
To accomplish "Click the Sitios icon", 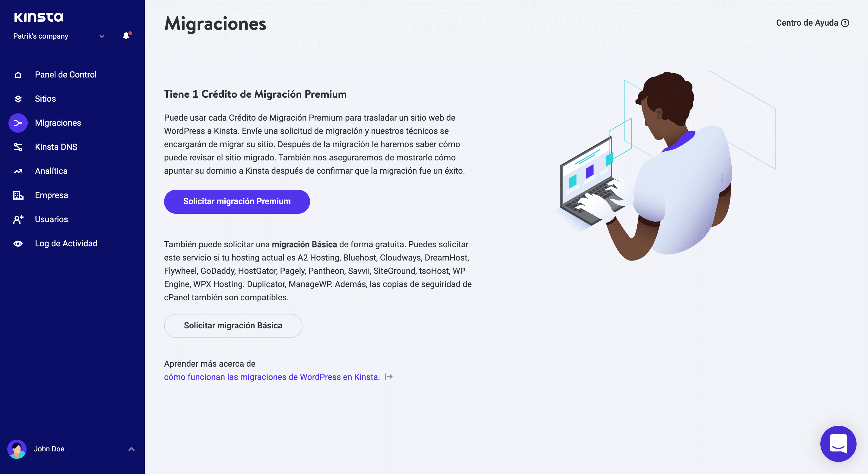I will 17,98.
